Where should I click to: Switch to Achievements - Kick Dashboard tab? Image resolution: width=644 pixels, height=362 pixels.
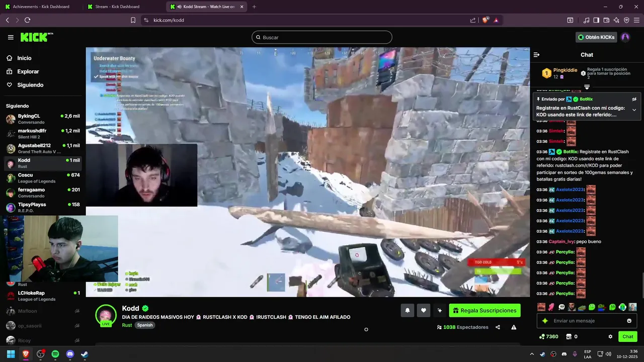[40, 7]
